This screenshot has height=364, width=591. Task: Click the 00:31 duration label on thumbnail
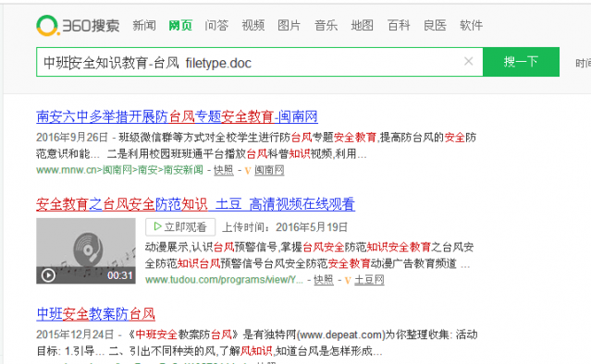pyautogui.click(x=120, y=275)
